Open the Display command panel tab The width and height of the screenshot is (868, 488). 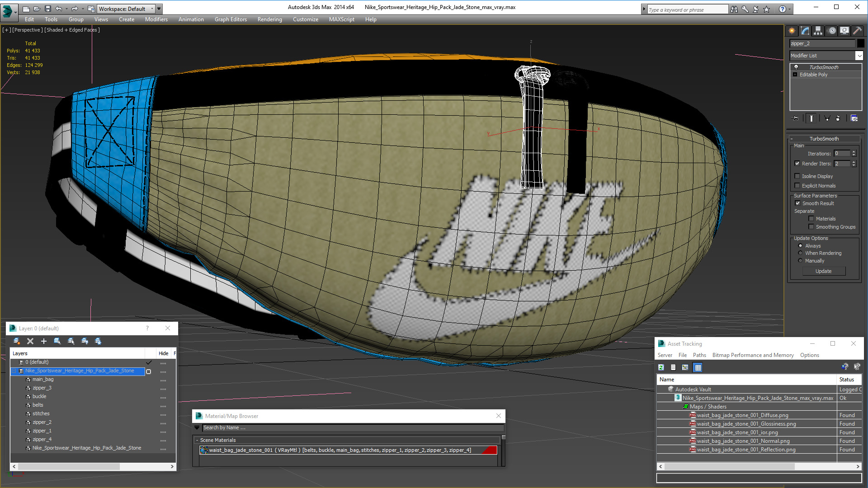(844, 31)
